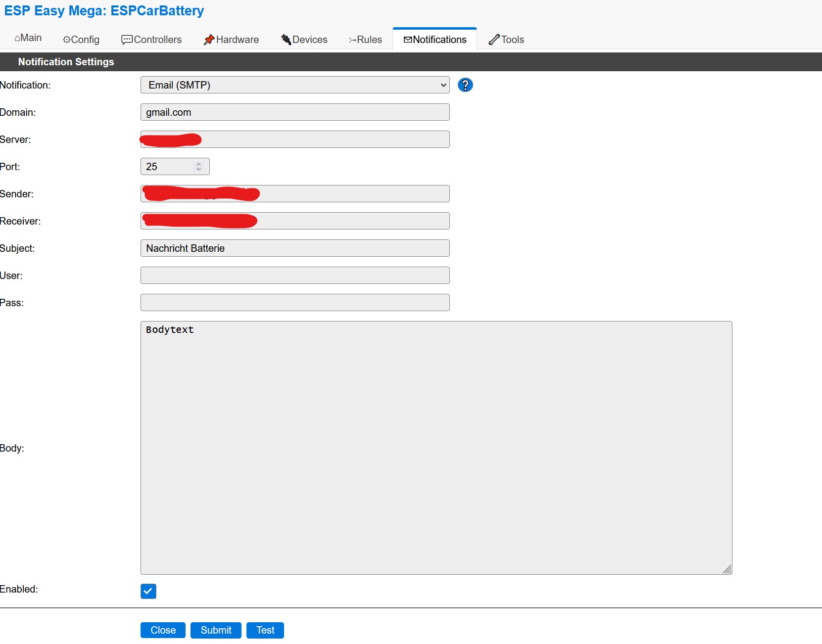The image size is (822, 644).
Task: Open the Devices tab
Action: tap(304, 40)
